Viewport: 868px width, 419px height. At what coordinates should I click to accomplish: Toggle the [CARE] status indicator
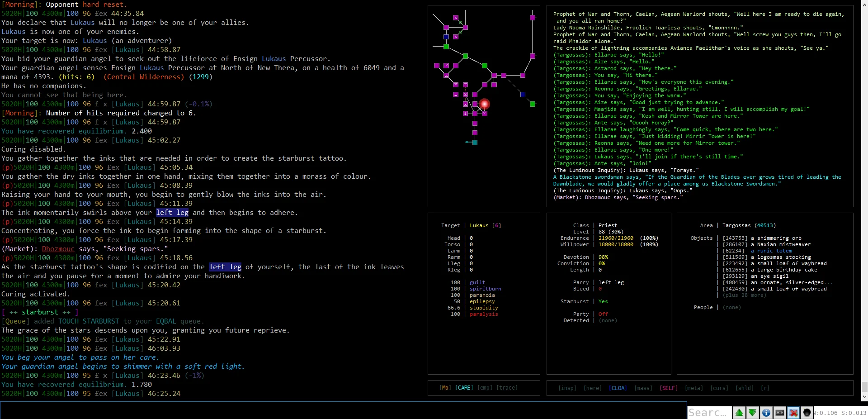pyautogui.click(x=464, y=388)
